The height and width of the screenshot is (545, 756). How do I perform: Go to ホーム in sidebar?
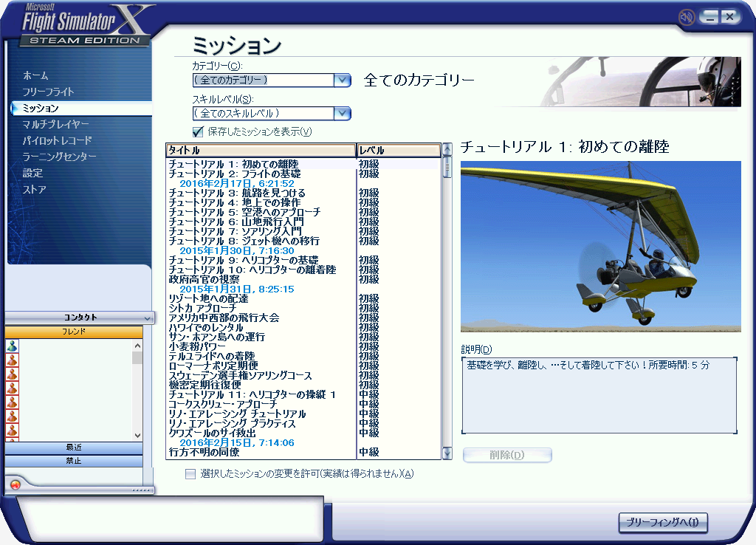tap(35, 75)
